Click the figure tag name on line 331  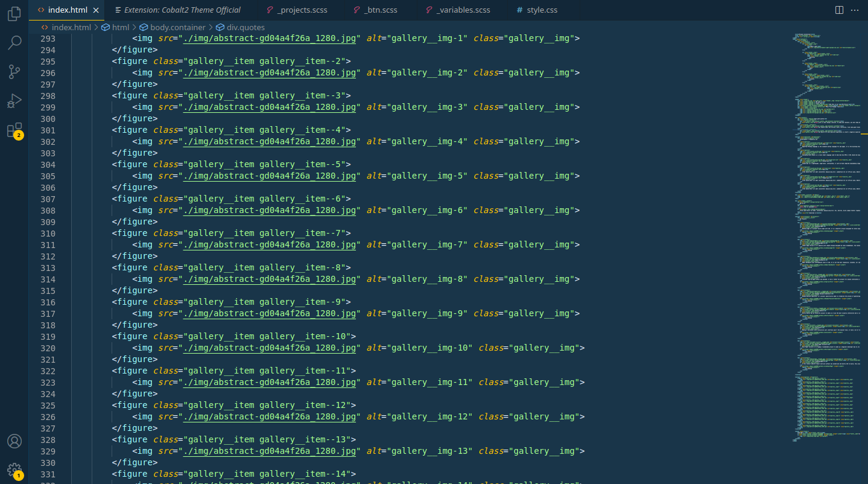(133, 474)
